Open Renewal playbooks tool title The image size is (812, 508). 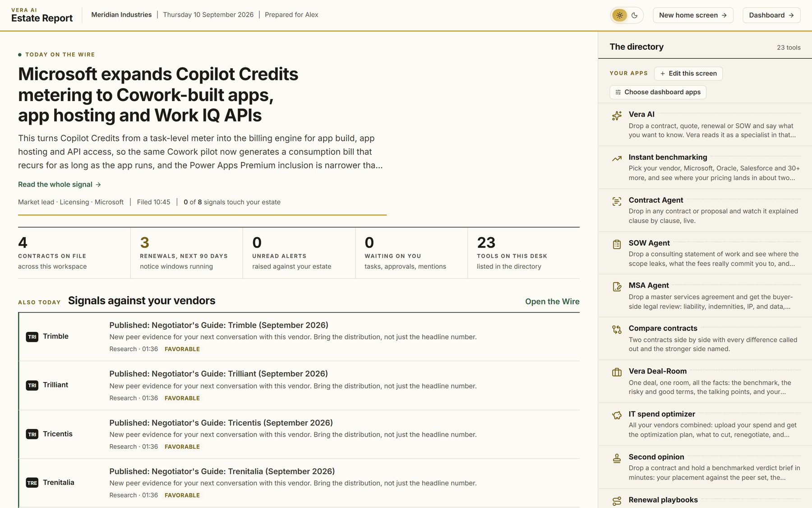(x=663, y=500)
